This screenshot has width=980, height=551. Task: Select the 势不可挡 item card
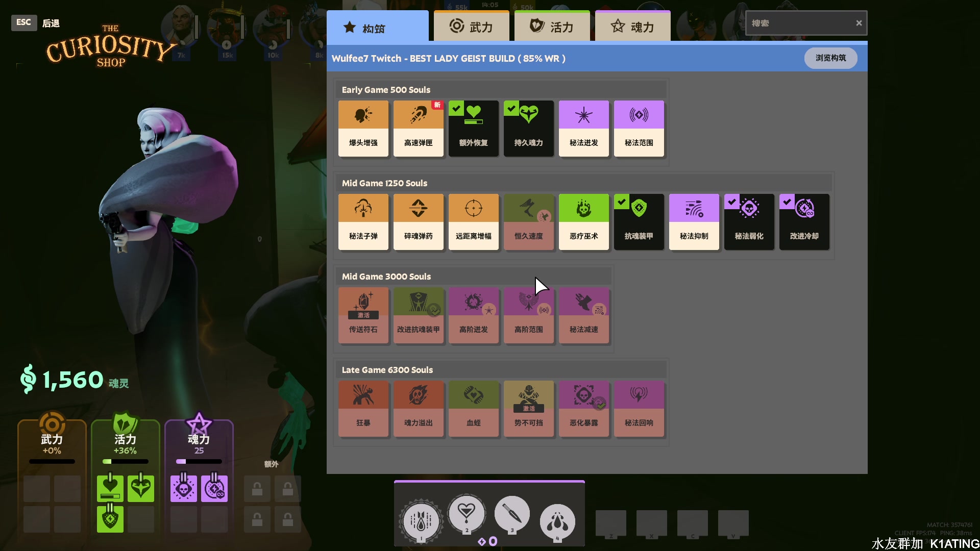pos(528,409)
